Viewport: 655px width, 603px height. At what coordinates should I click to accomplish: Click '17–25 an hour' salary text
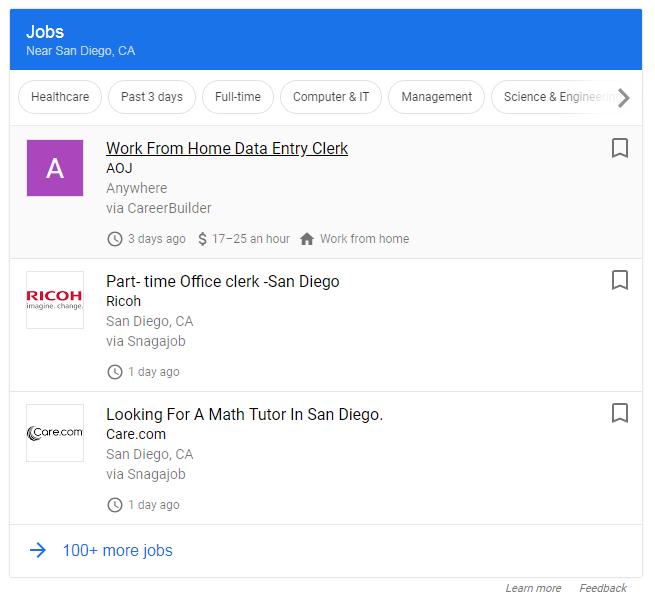[251, 239]
